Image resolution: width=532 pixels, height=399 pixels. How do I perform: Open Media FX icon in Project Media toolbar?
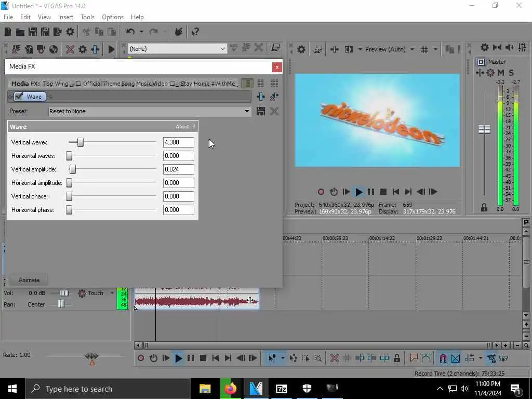pos(95,49)
